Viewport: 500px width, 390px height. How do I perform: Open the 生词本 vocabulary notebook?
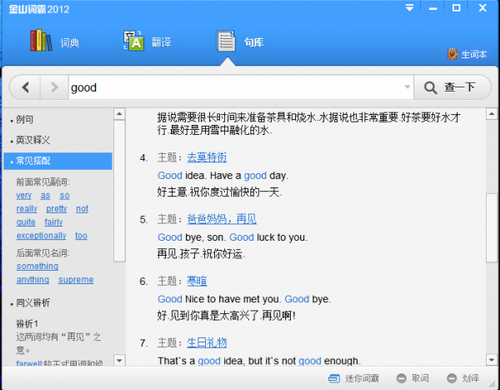click(467, 54)
